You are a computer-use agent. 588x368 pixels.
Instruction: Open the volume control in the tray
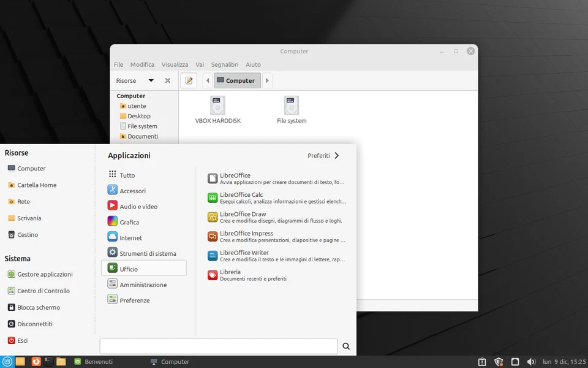click(x=532, y=361)
